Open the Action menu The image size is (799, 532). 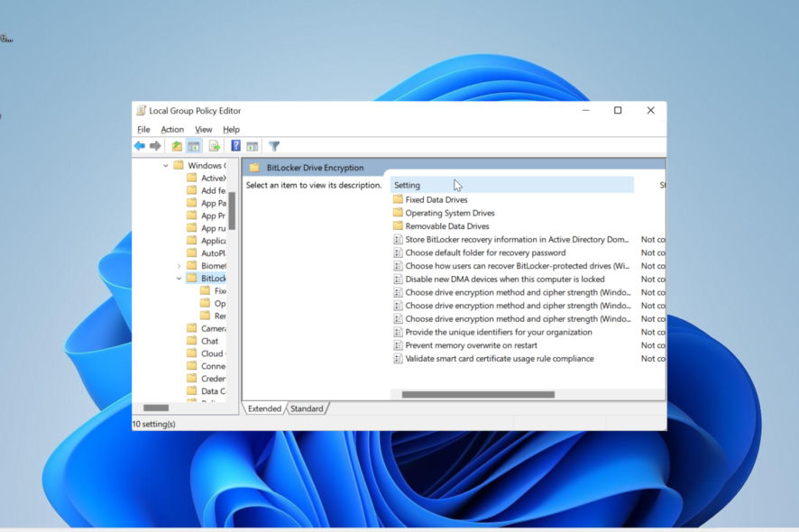point(172,129)
